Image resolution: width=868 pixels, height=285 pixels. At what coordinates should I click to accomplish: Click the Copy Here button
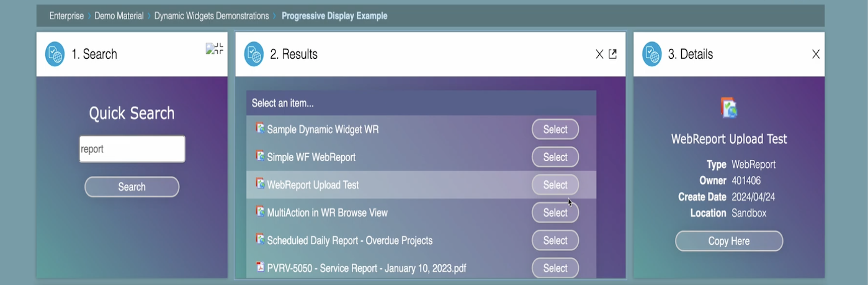click(729, 241)
